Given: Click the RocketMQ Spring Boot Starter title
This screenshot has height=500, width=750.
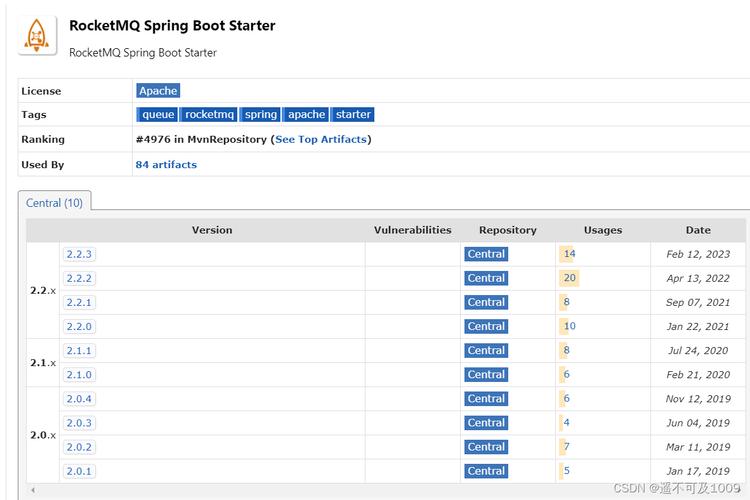Looking at the screenshot, I should click(x=172, y=26).
